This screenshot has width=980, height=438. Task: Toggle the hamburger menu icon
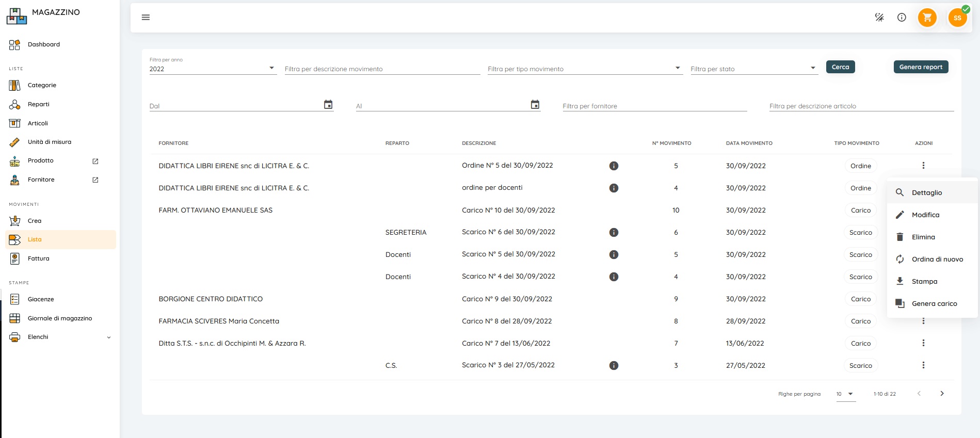(x=146, y=18)
